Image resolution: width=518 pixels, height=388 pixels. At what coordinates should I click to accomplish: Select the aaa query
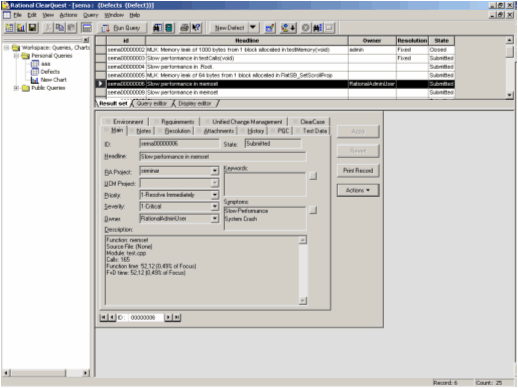(45, 64)
